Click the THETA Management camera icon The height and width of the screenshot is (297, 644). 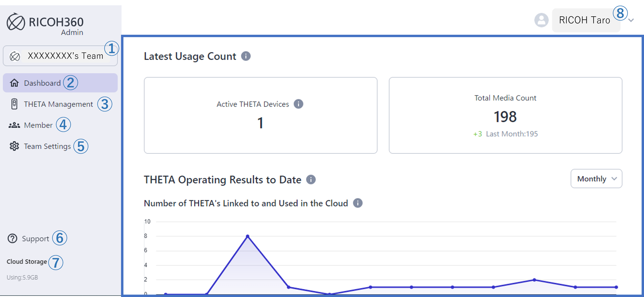tap(14, 104)
